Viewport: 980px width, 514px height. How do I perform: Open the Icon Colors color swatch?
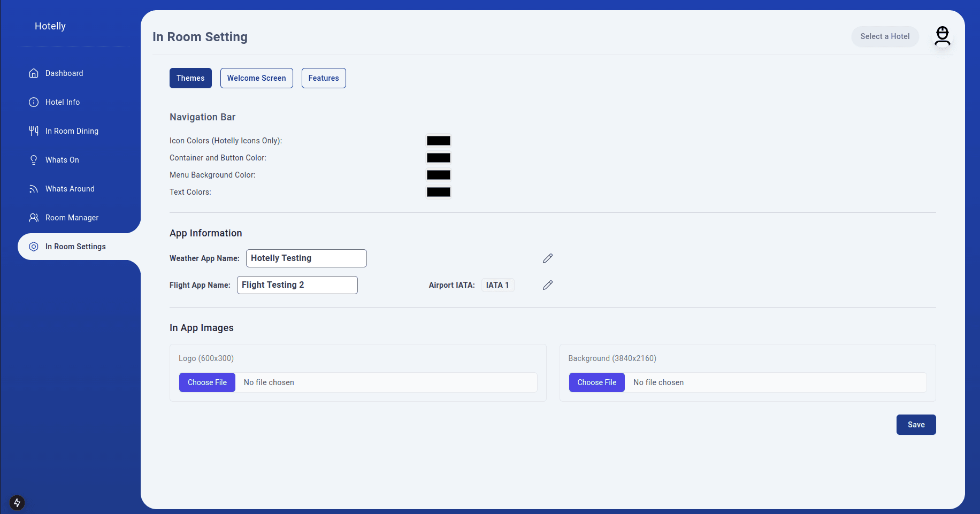(438, 141)
